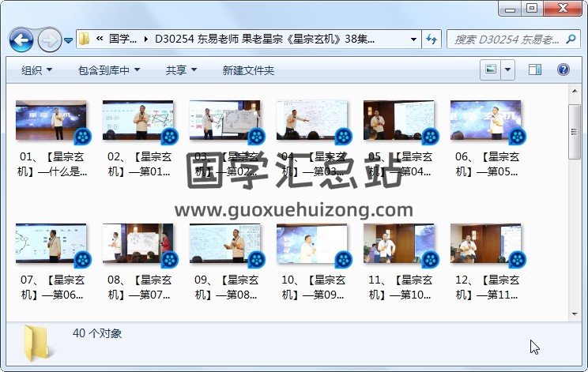Viewport: 588px width, 372px height.
Task: Click the Forward navigation arrow
Action: [x=50, y=39]
